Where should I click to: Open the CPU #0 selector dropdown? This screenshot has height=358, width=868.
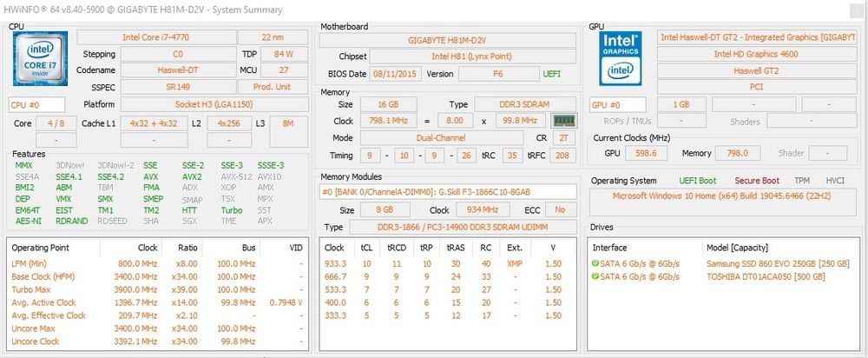pos(36,105)
